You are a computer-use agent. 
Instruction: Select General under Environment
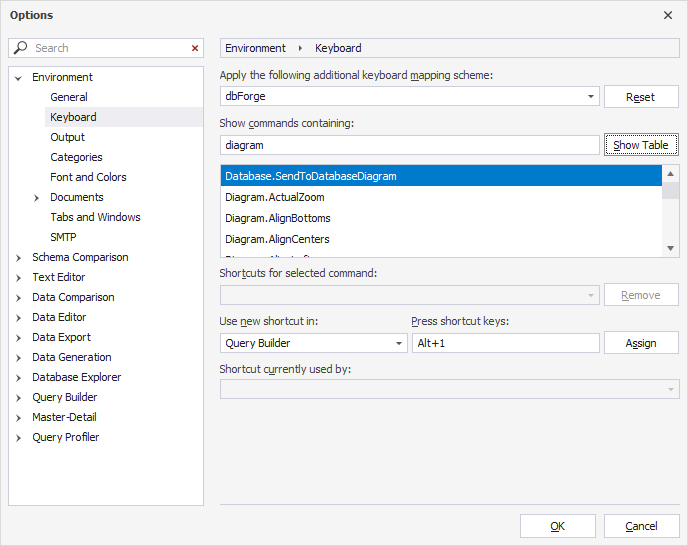pos(69,97)
